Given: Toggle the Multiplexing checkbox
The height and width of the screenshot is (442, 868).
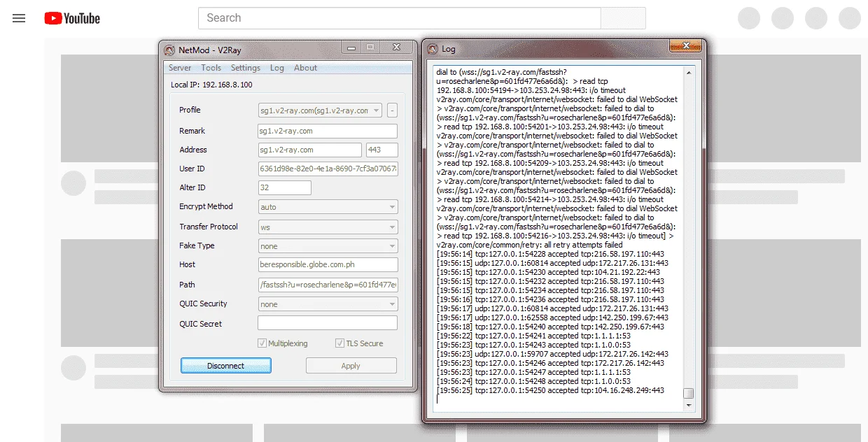Looking at the screenshot, I should 262,343.
